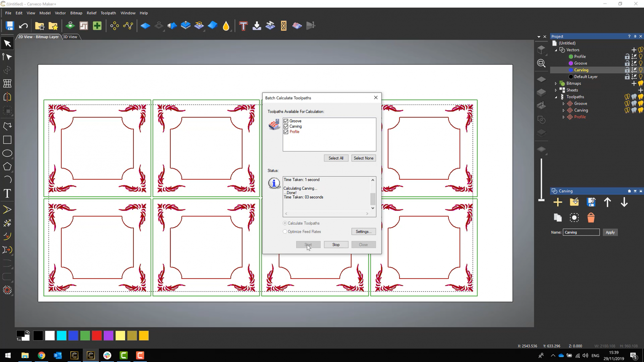Select the Node editing tool in the left toolbar
Screen dimensions: 644x362
[x=7, y=57]
